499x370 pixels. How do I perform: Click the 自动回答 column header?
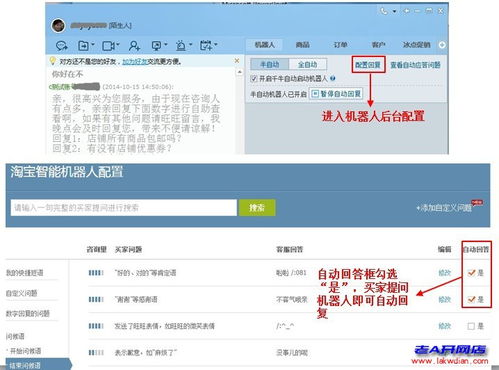[x=476, y=249]
